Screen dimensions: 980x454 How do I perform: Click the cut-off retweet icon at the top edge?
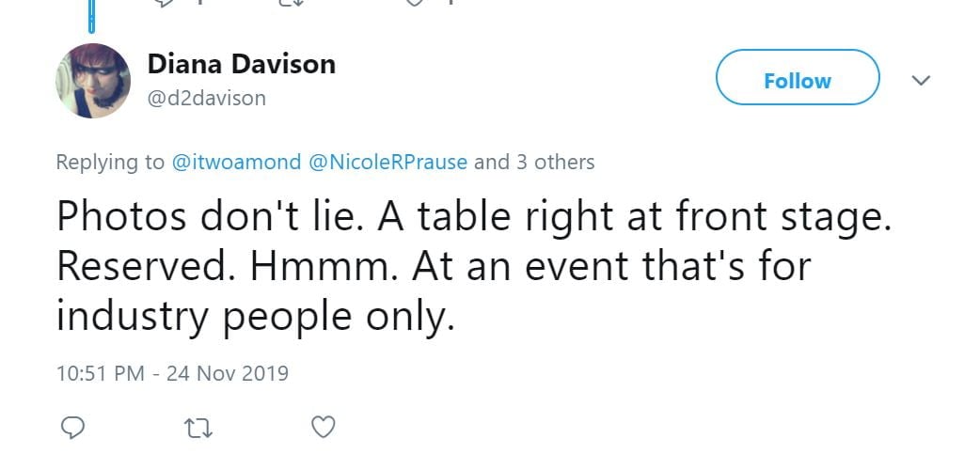pyautogui.click(x=290, y=2)
